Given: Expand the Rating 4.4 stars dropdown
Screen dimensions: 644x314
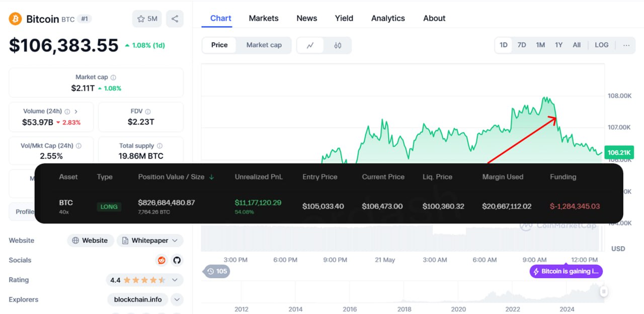Looking at the screenshot, I should [x=144, y=280].
